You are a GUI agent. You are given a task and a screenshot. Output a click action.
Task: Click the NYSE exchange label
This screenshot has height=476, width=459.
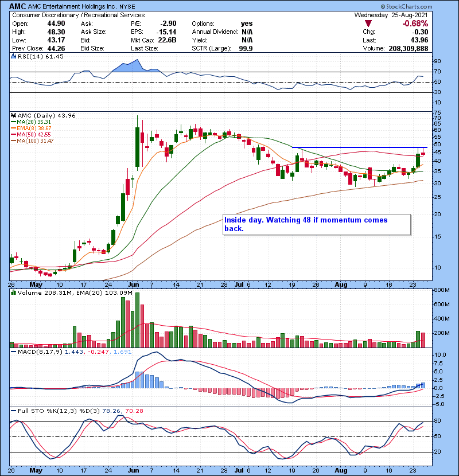coord(127,7)
